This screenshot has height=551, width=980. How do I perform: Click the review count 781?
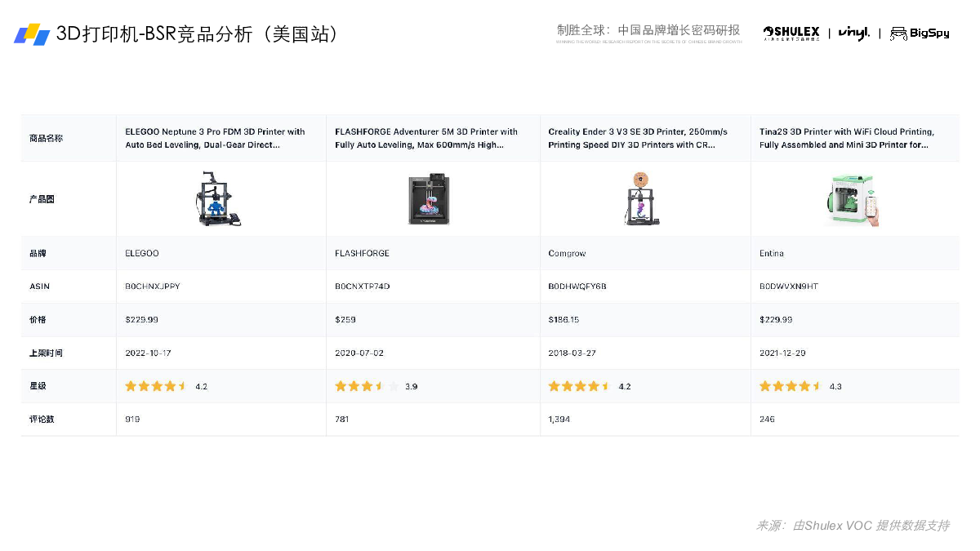pyautogui.click(x=342, y=420)
